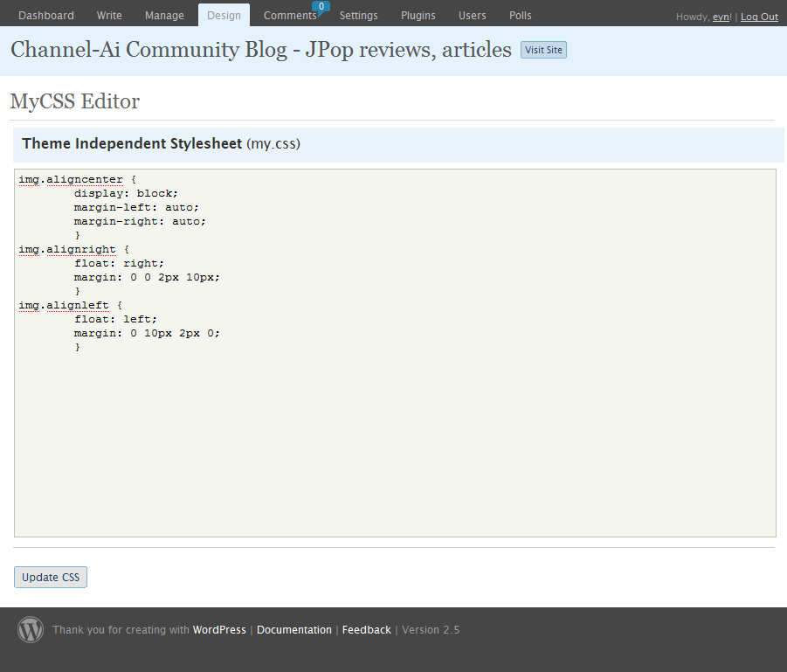Open the Polls menu item
Screen dimensions: 787x672
(x=520, y=16)
